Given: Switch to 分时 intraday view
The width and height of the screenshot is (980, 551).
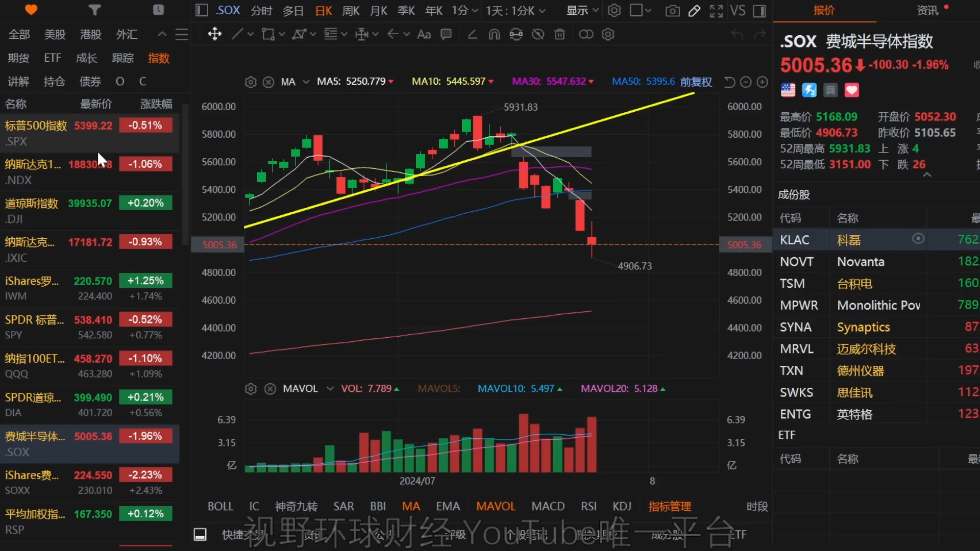Looking at the screenshot, I should click(261, 11).
